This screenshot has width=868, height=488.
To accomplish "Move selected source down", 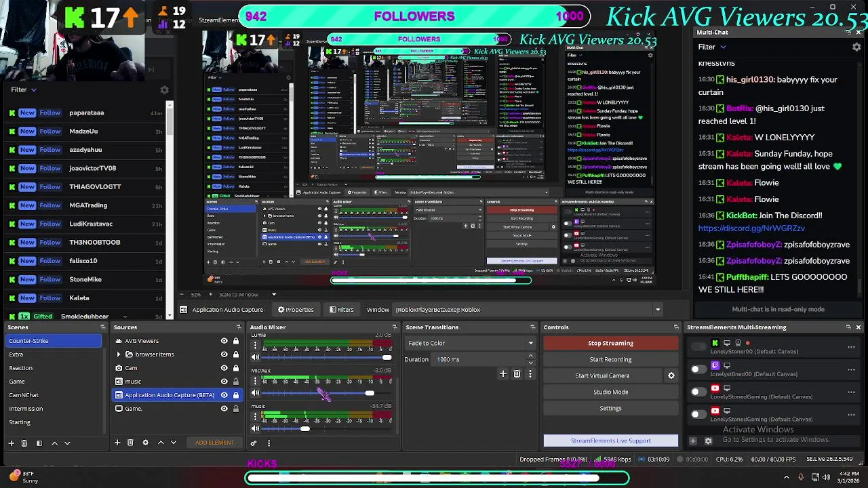I will pos(174,443).
